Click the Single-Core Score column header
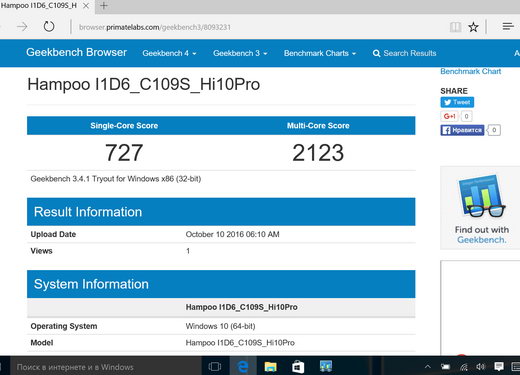 coord(124,126)
